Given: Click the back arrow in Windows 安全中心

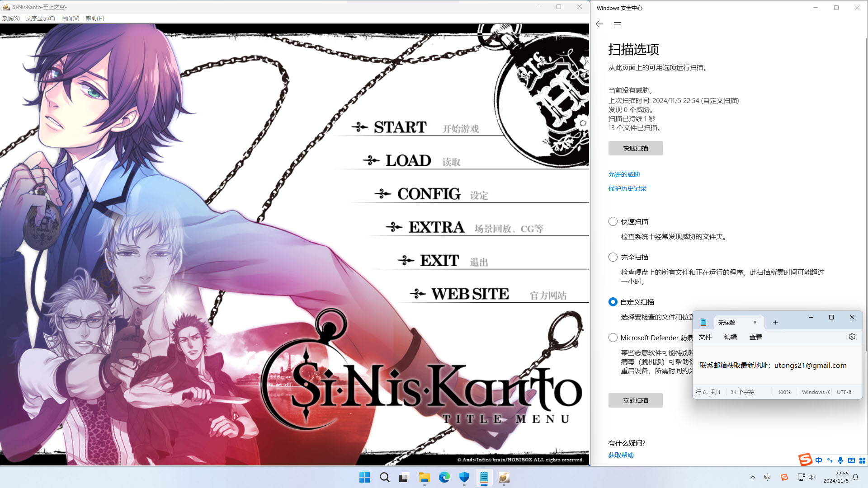Looking at the screenshot, I should pos(599,24).
